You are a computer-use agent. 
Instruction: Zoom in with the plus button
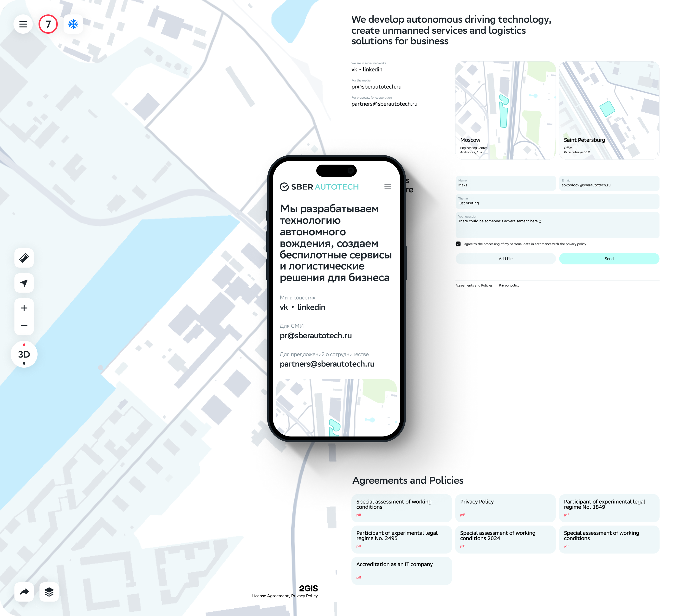[24, 308]
